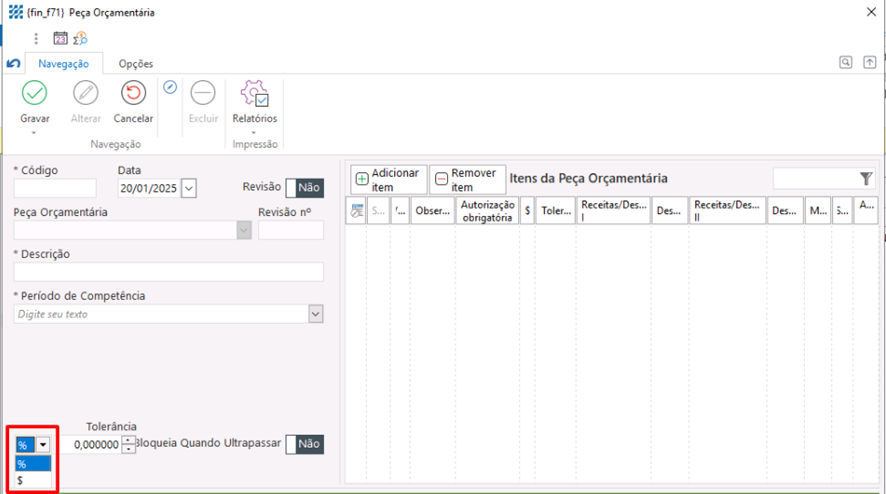Expand the Período de Competência dropdown

click(x=316, y=314)
